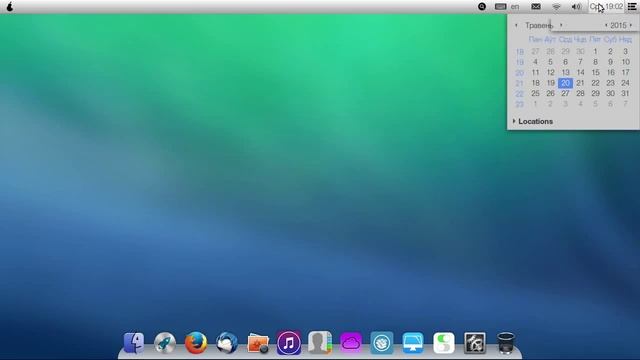Launch the purple music player icon
The width and height of the screenshot is (640, 360).
click(x=289, y=343)
